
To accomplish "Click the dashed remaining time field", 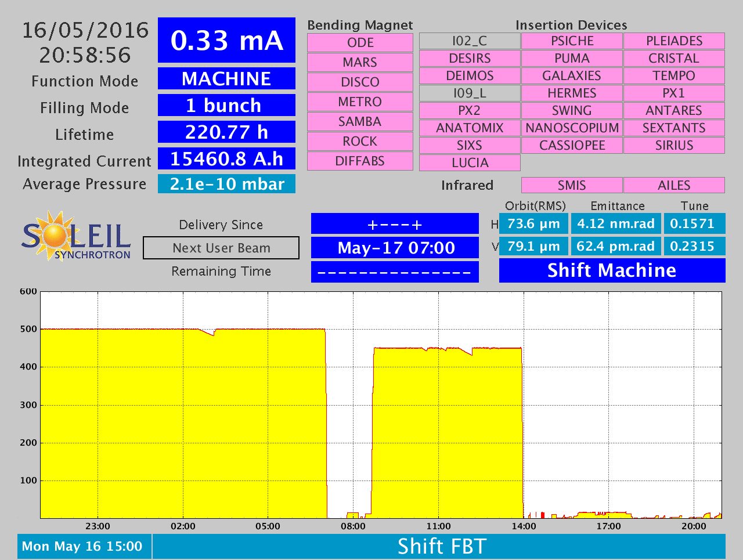I will click(x=395, y=272).
